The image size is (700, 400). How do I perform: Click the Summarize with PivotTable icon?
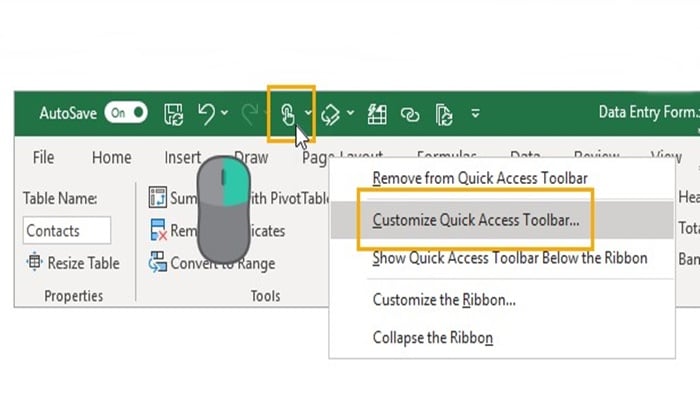pyautogui.click(x=158, y=197)
